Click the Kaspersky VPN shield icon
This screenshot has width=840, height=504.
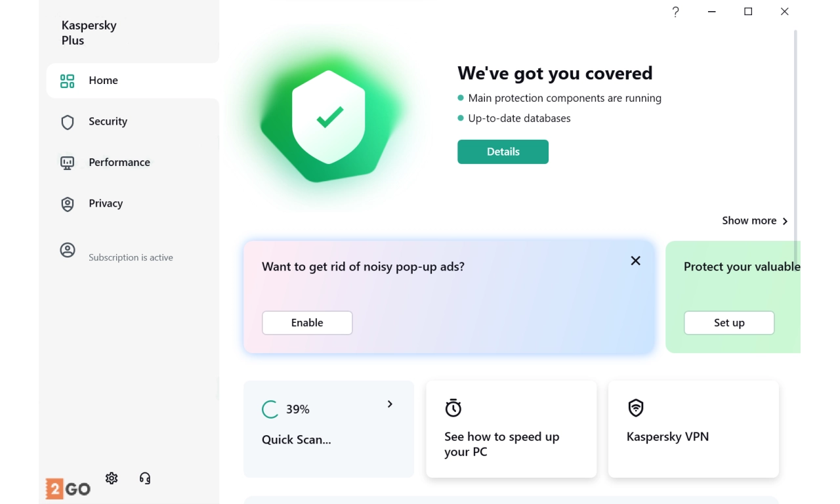(x=635, y=408)
